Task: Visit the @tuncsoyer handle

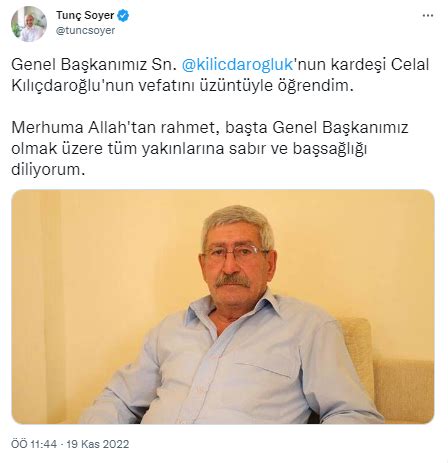Action: (x=86, y=30)
